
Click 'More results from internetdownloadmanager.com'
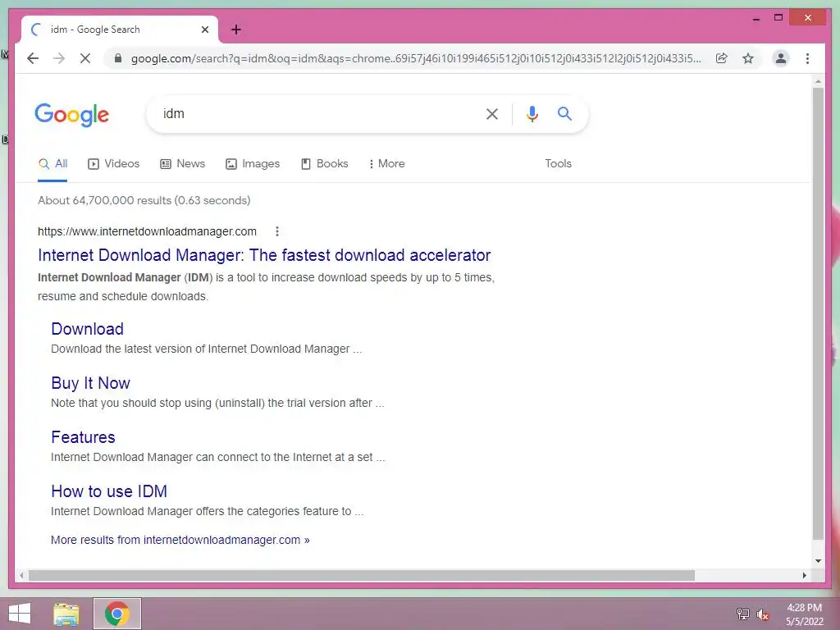tap(180, 540)
